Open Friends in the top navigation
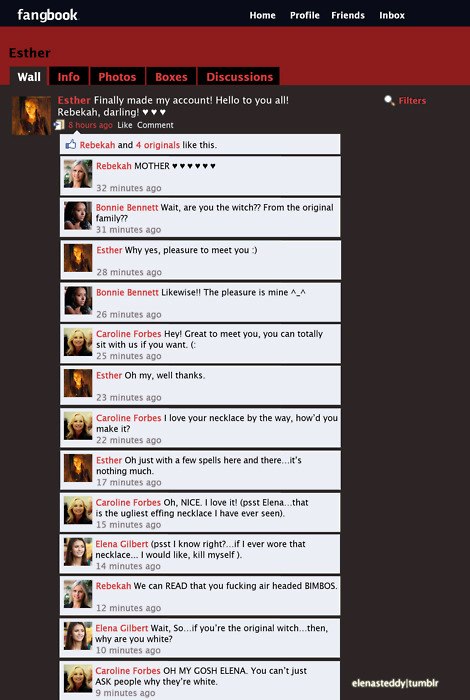The height and width of the screenshot is (700, 470). pos(348,15)
